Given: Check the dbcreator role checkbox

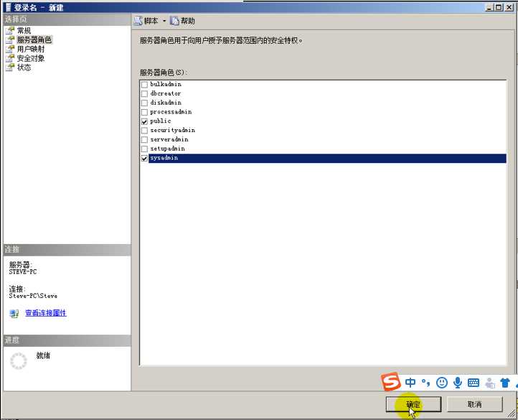Looking at the screenshot, I should click(x=144, y=94).
